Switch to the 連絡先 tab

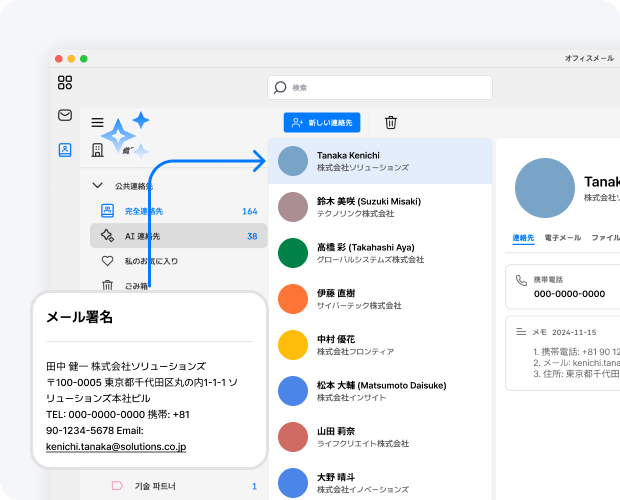point(523,238)
